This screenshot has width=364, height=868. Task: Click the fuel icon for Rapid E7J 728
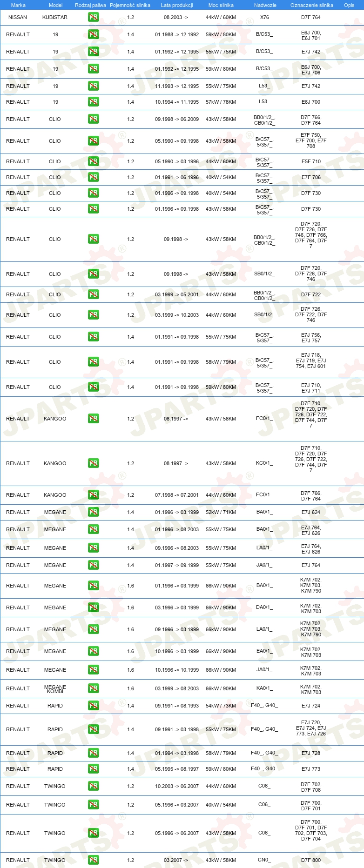coord(93,753)
